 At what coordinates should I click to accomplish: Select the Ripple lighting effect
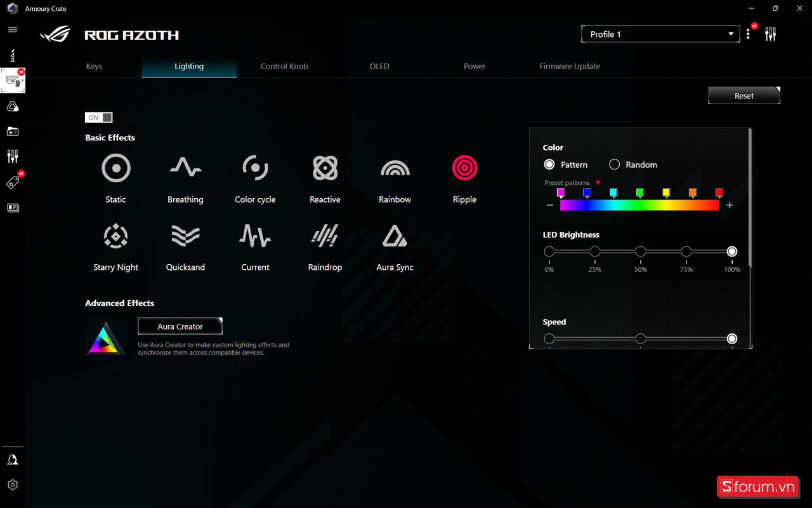(x=464, y=168)
